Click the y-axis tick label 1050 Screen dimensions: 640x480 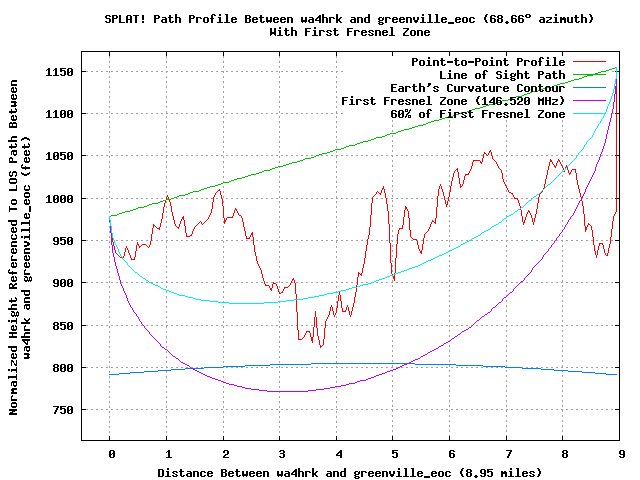(59, 156)
